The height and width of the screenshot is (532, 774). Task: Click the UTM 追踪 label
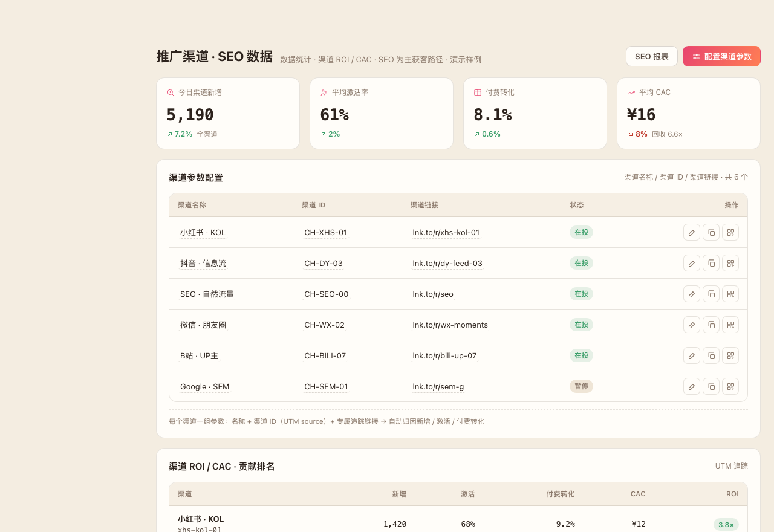(x=732, y=466)
